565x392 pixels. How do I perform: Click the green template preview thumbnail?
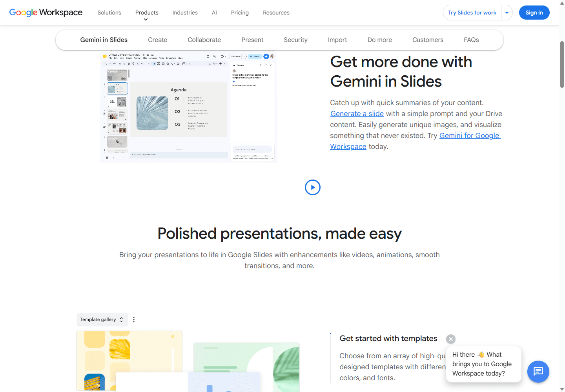point(246,367)
